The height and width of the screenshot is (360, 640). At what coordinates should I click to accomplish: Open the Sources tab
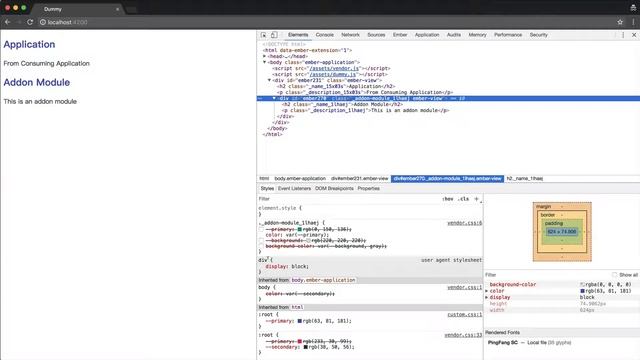coord(376,35)
